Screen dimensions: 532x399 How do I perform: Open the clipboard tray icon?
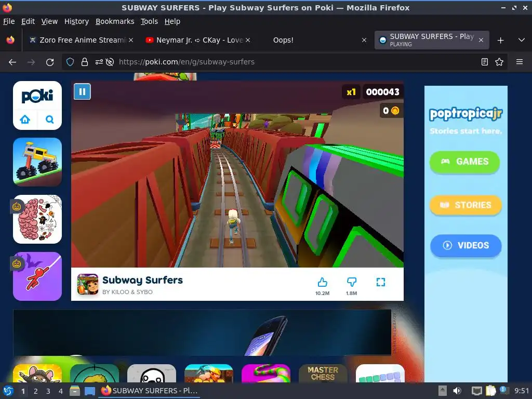[490, 391]
